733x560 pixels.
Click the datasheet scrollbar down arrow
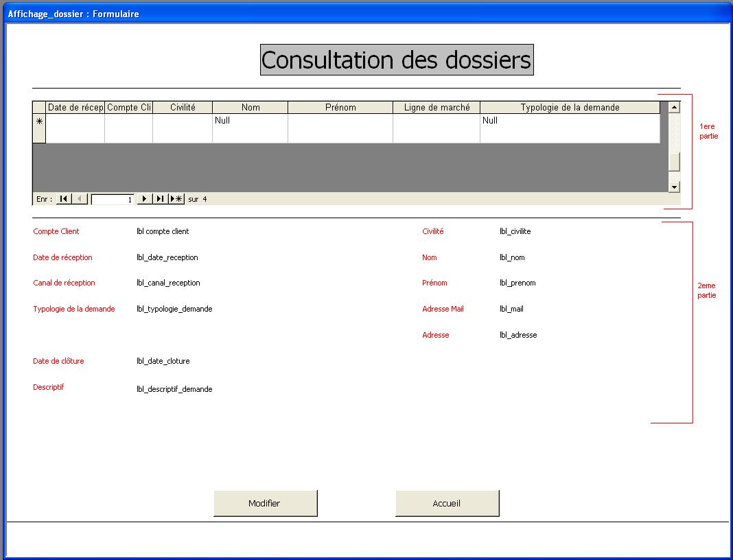point(674,187)
